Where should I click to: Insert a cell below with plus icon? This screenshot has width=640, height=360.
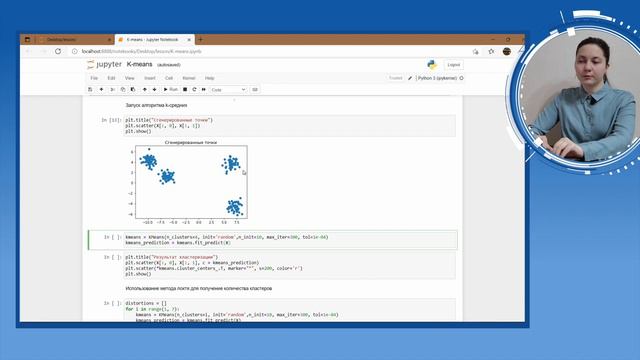(x=101, y=89)
